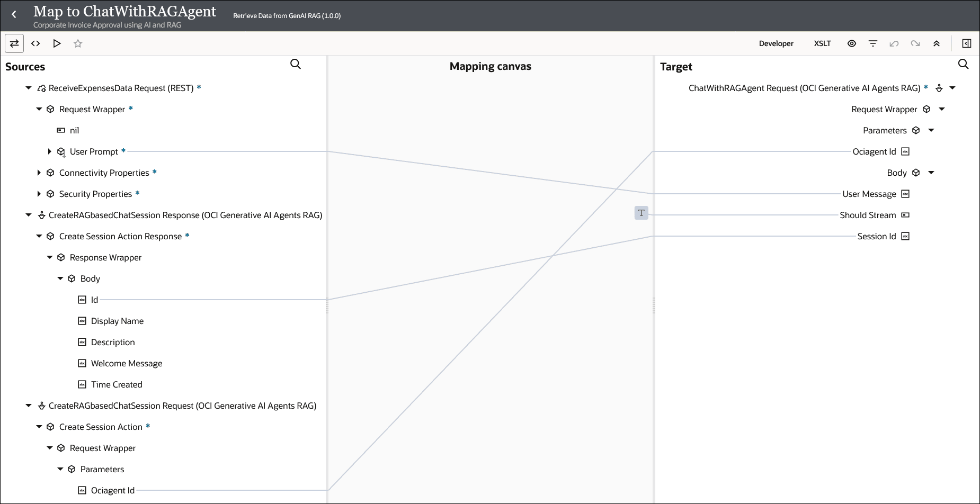Screen dimensions: 980x504
Task: Toggle the designer view swap icon
Action: tap(14, 43)
